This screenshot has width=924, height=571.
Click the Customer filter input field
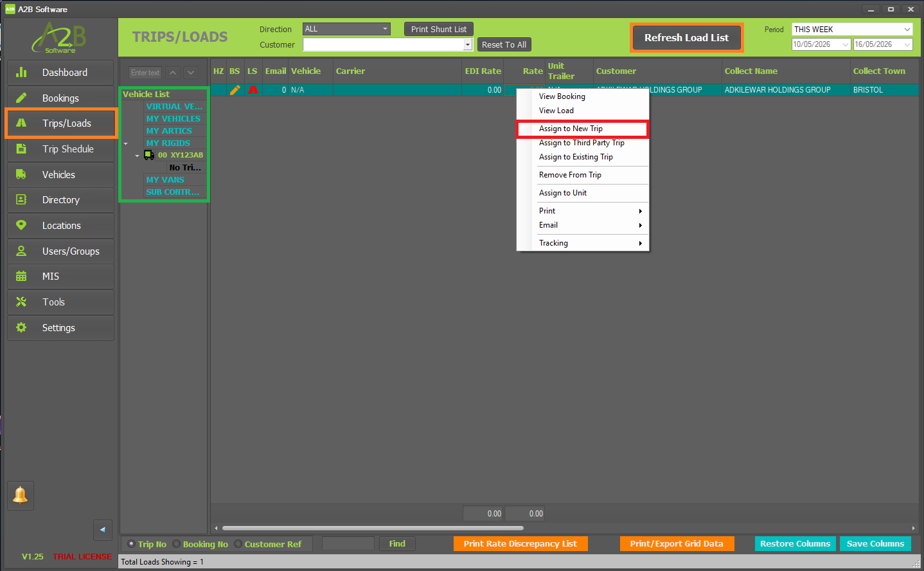(x=384, y=44)
